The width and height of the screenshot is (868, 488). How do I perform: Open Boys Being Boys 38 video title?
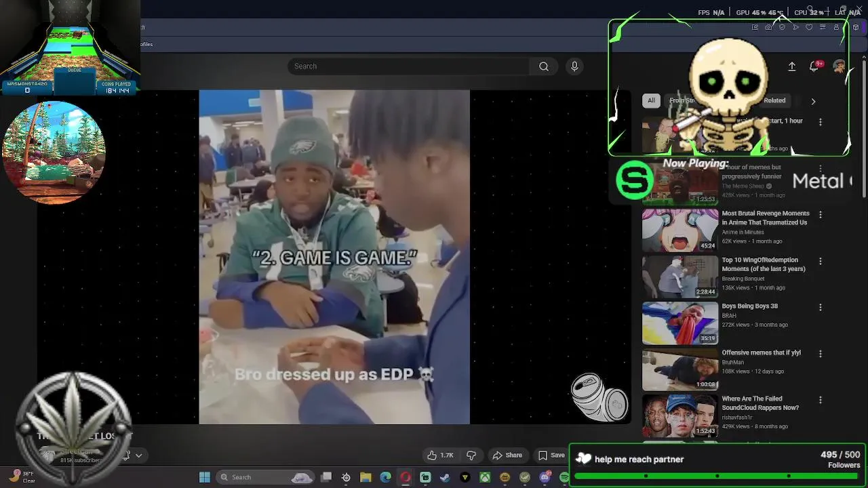pos(749,306)
